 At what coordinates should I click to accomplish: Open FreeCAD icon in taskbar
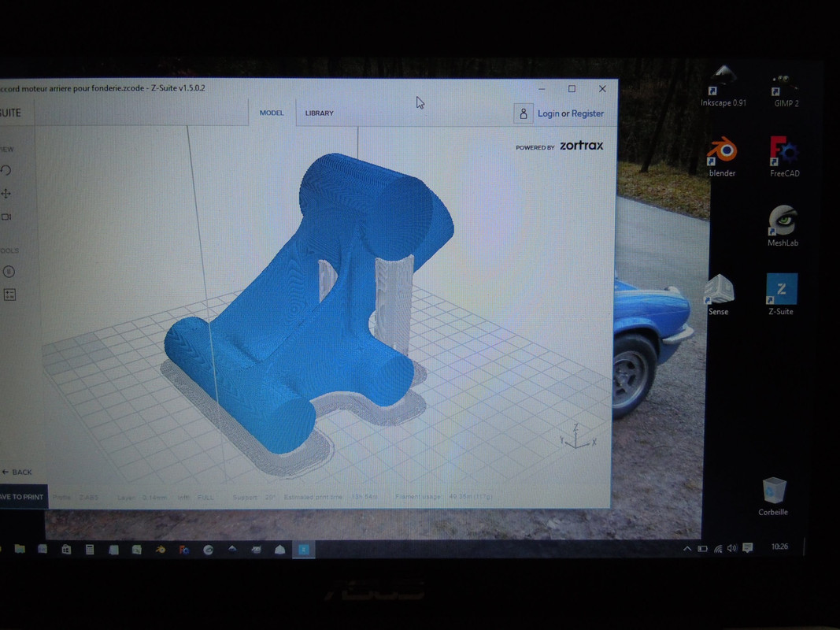click(183, 550)
